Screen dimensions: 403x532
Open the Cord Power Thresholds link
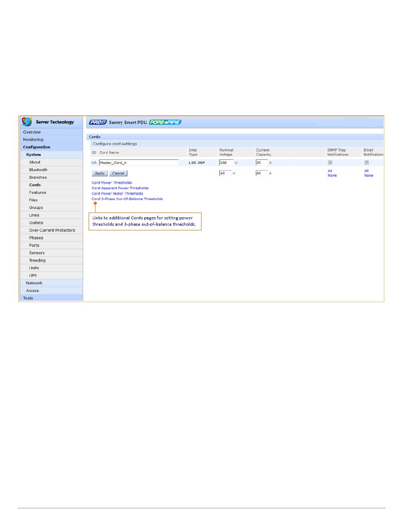(x=112, y=183)
